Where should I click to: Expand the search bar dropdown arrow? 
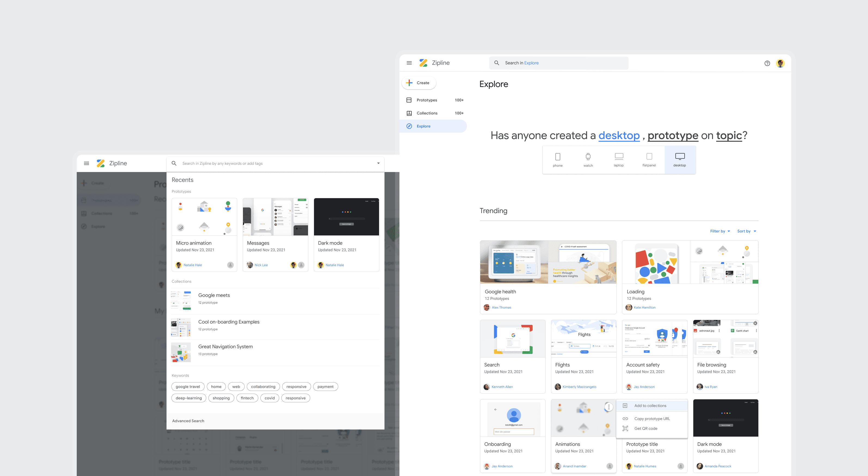coord(378,163)
